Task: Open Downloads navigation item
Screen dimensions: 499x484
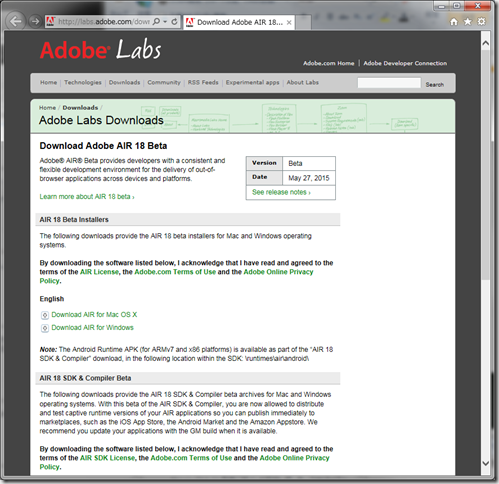Action: (x=124, y=82)
